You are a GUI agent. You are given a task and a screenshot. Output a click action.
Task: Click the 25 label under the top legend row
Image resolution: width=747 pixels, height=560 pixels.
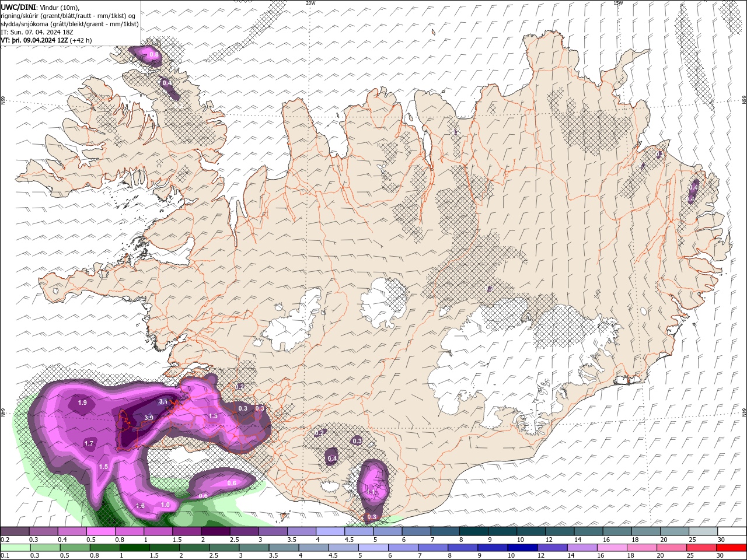tap(693, 540)
